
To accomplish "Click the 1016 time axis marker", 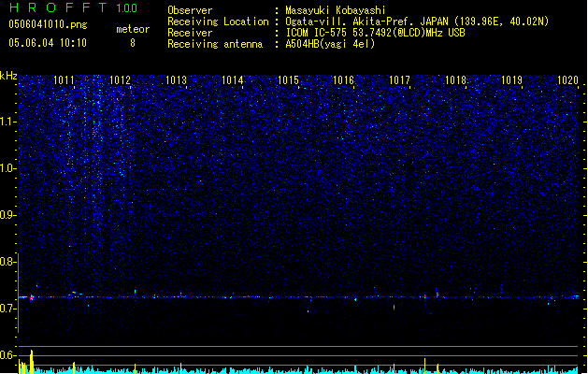I will 343,80.
